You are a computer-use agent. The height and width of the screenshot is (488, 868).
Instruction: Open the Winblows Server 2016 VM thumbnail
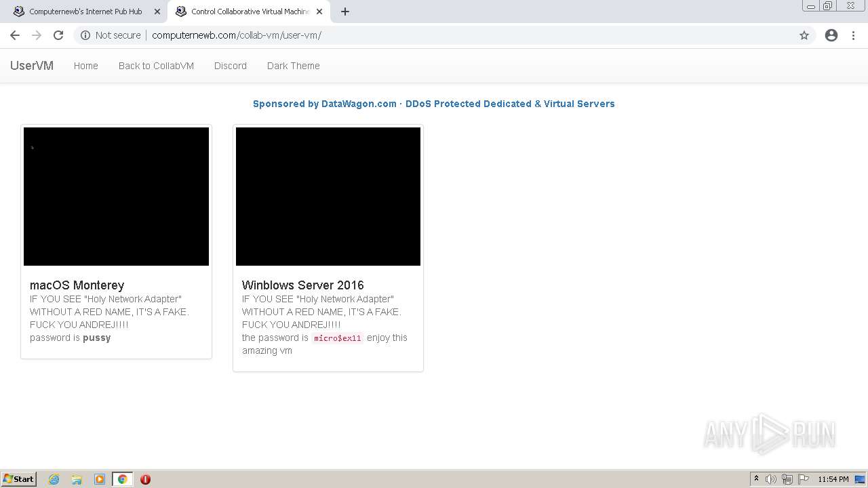tap(328, 197)
